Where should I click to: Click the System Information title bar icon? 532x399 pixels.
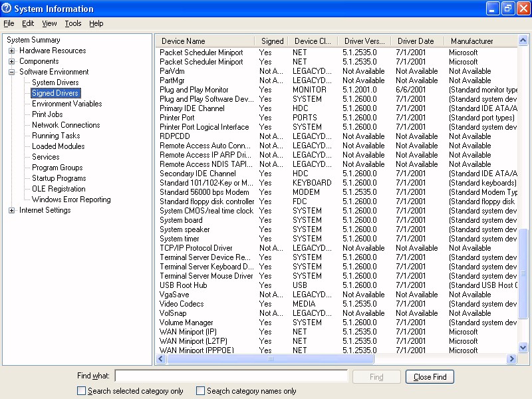[x=7, y=9]
